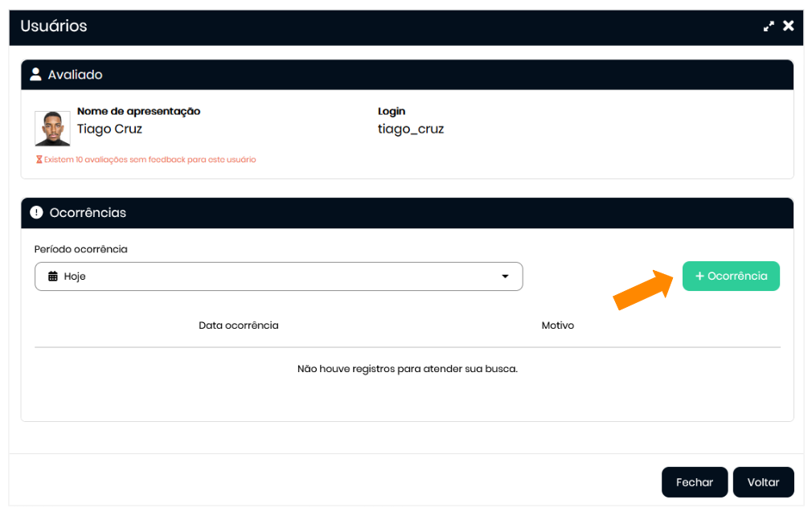Select the Motivo column header

pyautogui.click(x=557, y=326)
